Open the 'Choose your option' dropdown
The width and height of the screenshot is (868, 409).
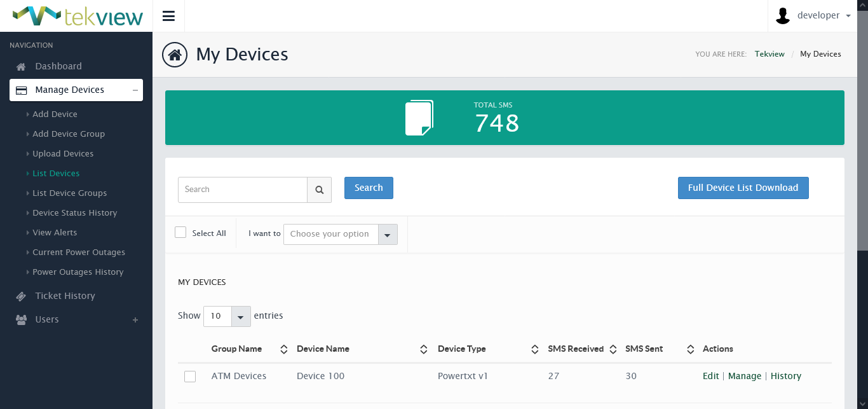click(x=340, y=234)
